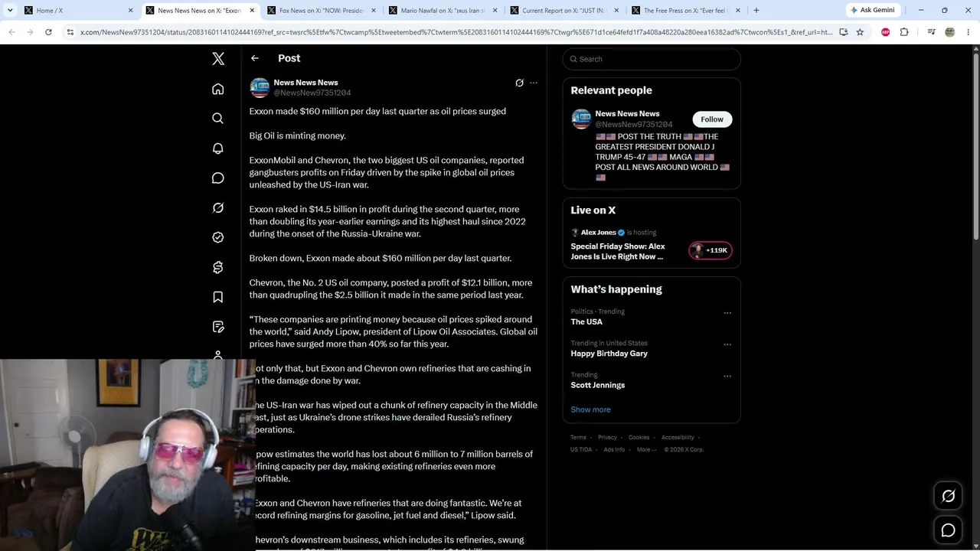This screenshot has height=551, width=980.
Task: Reload the current page
Action: [x=48, y=32]
